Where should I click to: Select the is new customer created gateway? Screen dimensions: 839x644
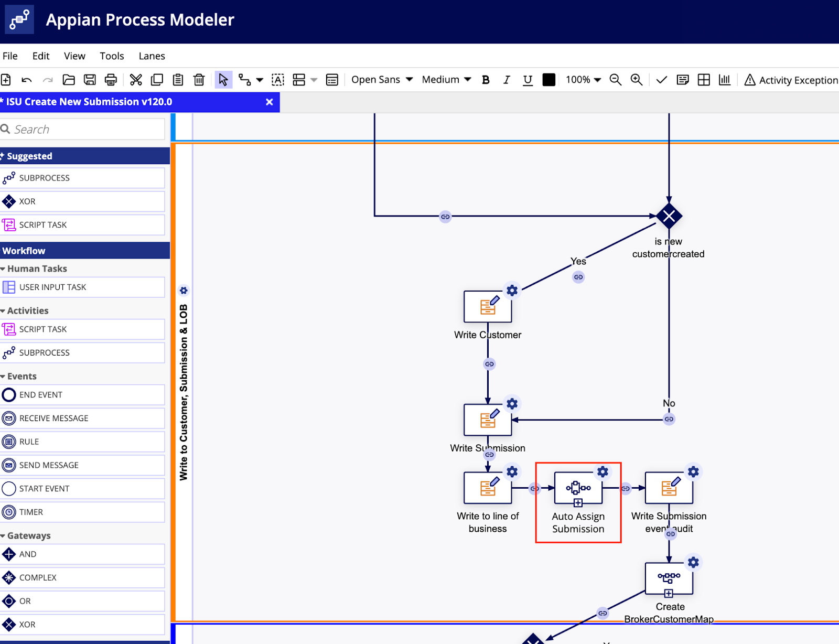[669, 216]
